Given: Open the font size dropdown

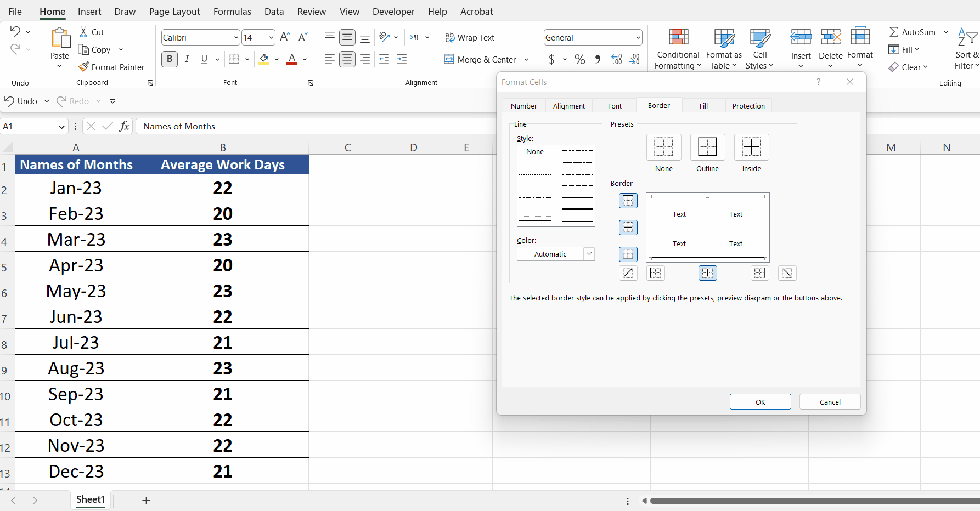Looking at the screenshot, I should click(270, 37).
